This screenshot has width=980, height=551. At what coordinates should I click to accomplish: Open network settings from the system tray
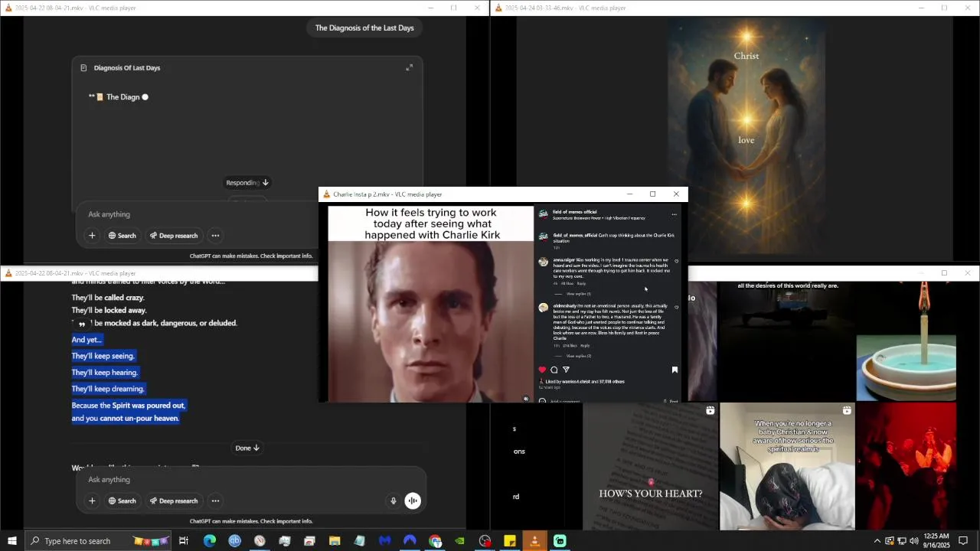[902, 541]
